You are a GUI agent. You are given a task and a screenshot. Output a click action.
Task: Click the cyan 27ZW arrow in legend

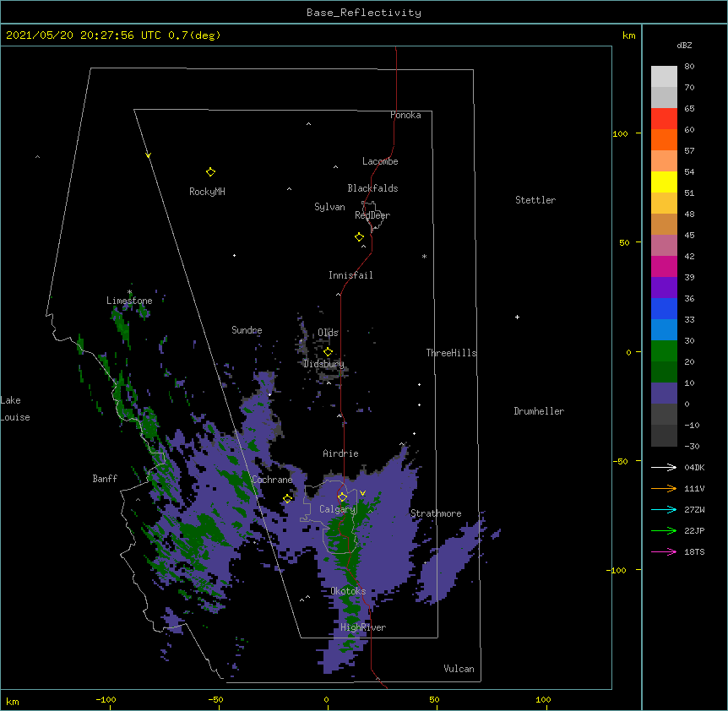(664, 509)
